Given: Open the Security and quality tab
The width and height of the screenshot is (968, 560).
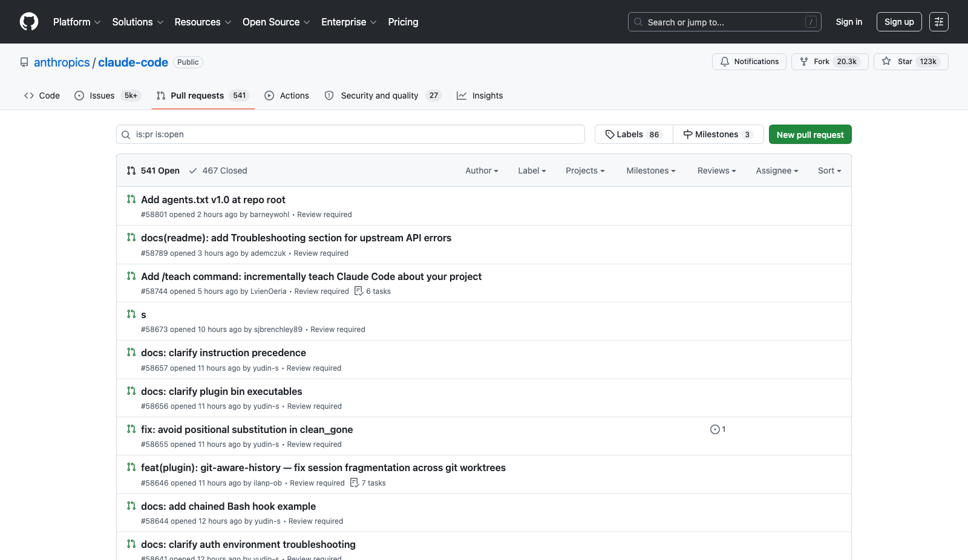Looking at the screenshot, I should [383, 96].
